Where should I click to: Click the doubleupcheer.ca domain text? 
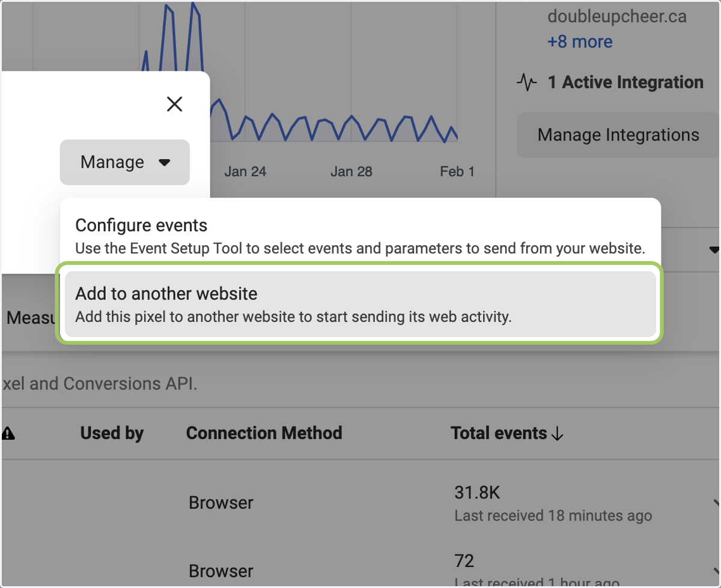pos(617,16)
